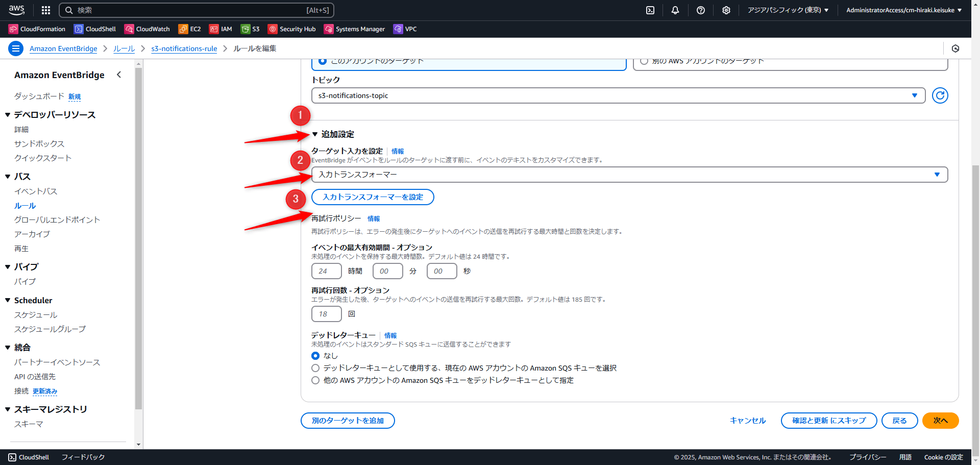Open IAM shortcut in favorites bar
This screenshot has height=465, width=980.
click(220, 29)
